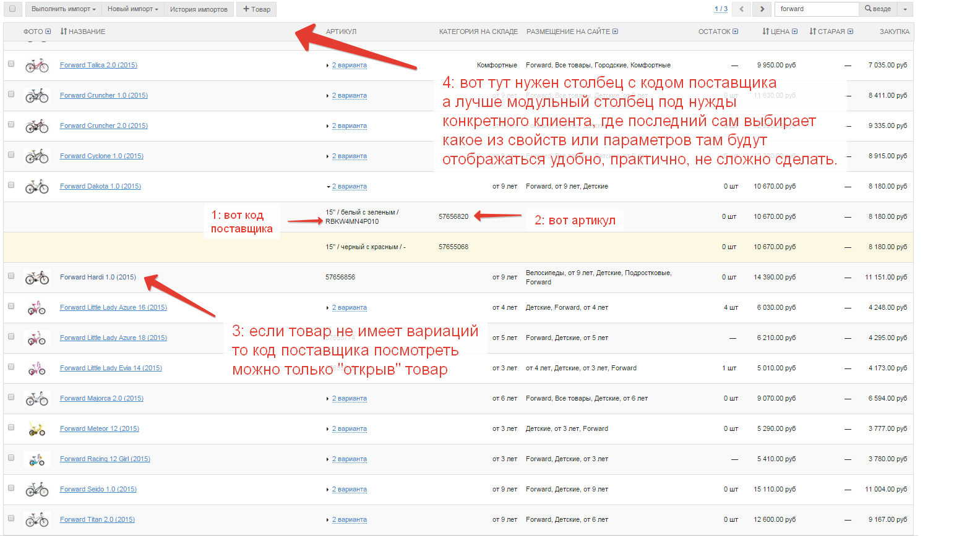Click article number 57656820
Screen dimensions: 980x536
pos(453,217)
